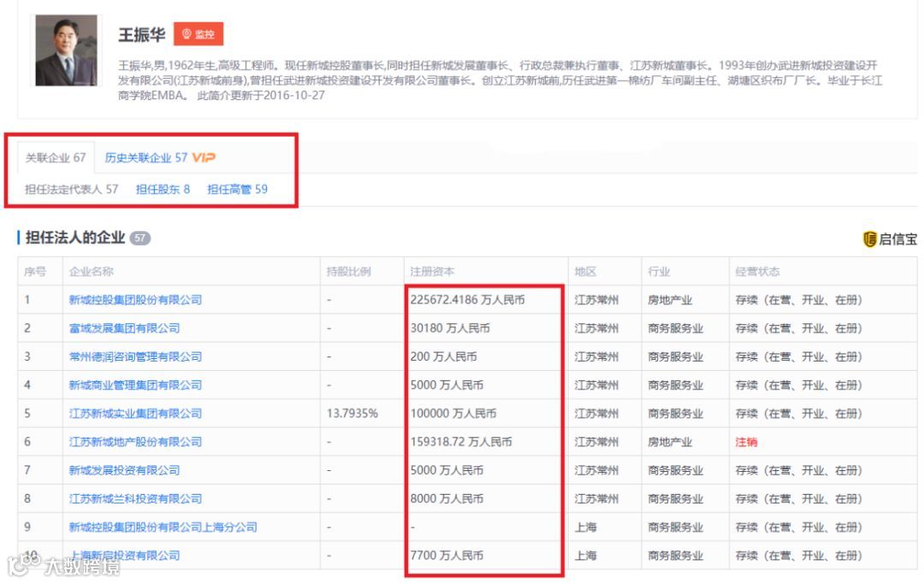Open 新城商业管理集团有限公司 link
This screenshot has width=924, height=583.
click(x=135, y=386)
